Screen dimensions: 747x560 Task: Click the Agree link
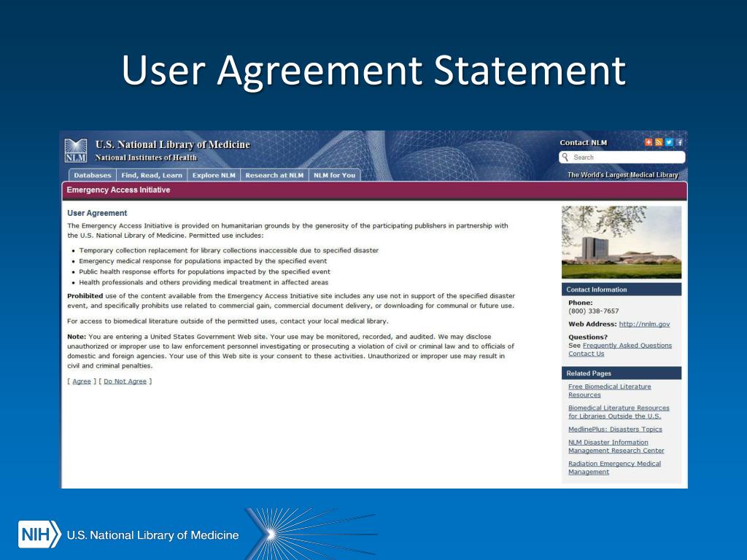[82, 381]
